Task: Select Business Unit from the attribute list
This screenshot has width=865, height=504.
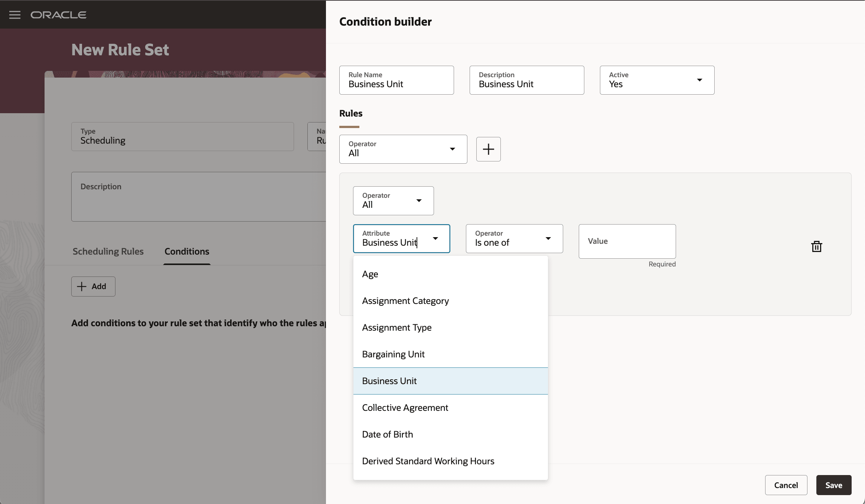Action: (x=389, y=380)
